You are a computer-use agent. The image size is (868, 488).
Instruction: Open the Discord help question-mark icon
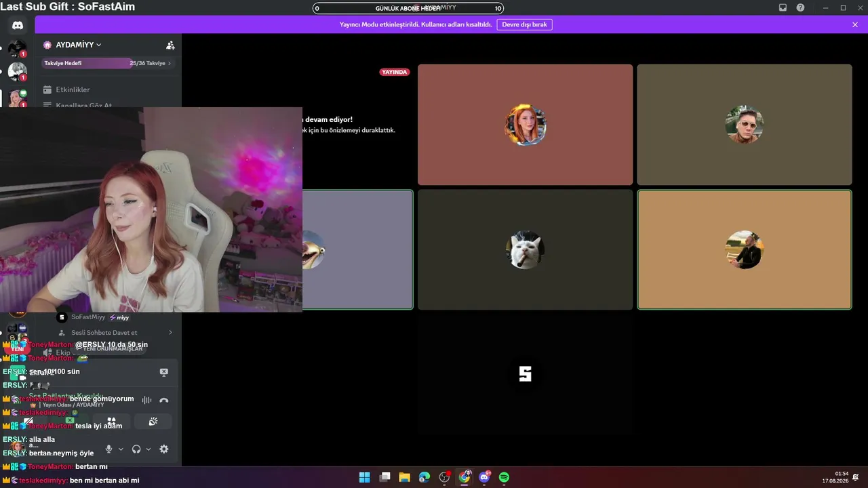click(x=800, y=7)
